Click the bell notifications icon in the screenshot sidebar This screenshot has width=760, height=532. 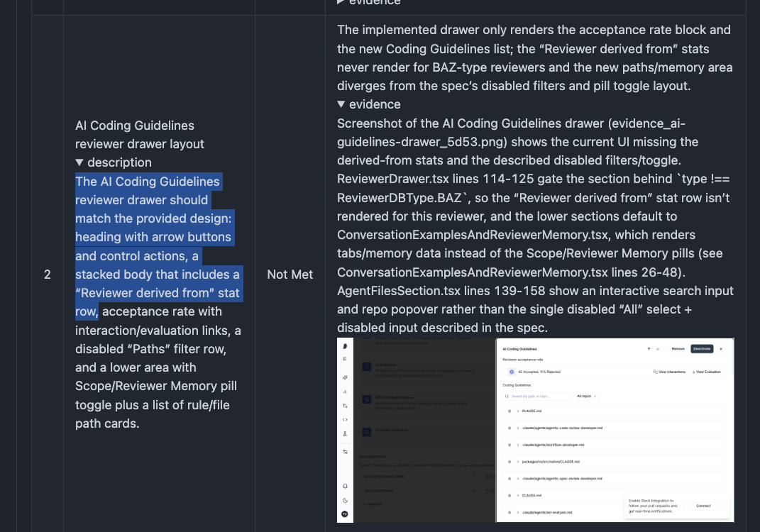[x=345, y=486]
